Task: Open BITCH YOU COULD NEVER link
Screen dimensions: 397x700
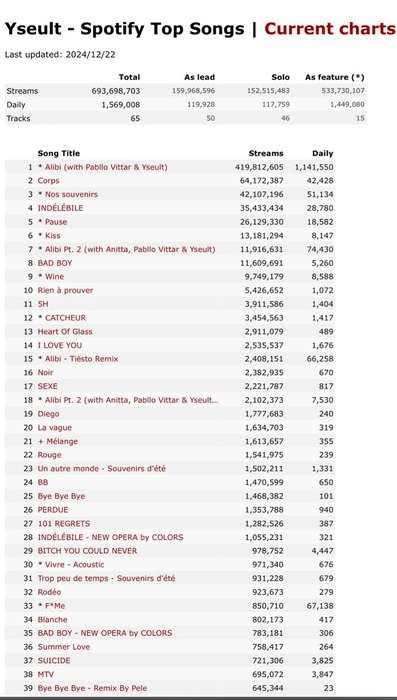Action: 87,551
